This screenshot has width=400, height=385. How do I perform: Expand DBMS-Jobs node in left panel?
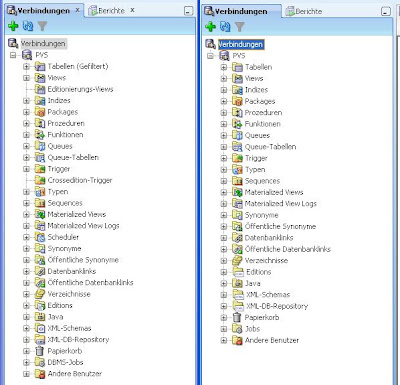pyautogui.click(x=26, y=362)
